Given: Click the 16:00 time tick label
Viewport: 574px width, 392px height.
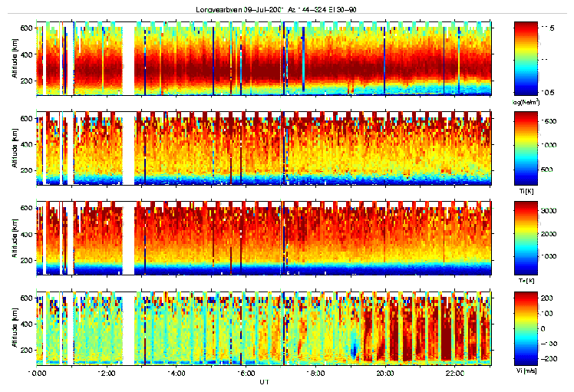Looking at the screenshot, I should [246, 373].
